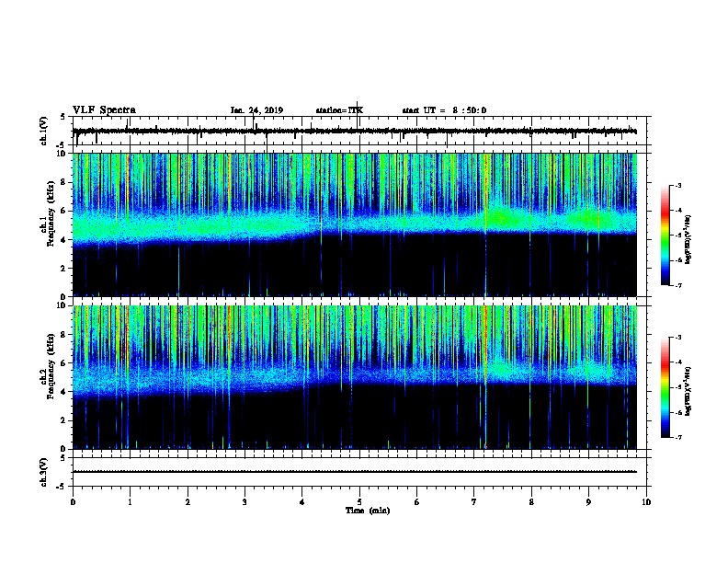Click the "9" tick on the time axis
This screenshot has width=728, height=563.
pos(588,501)
